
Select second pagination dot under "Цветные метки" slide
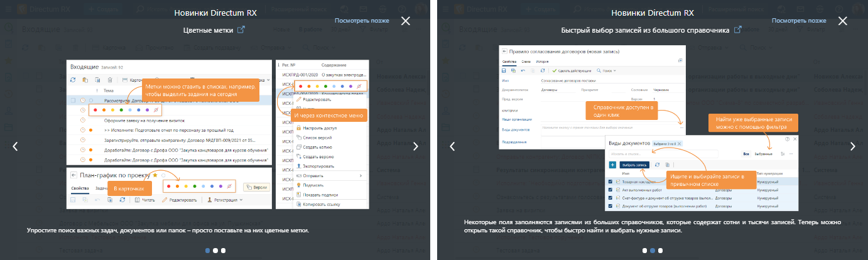(x=215, y=250)
